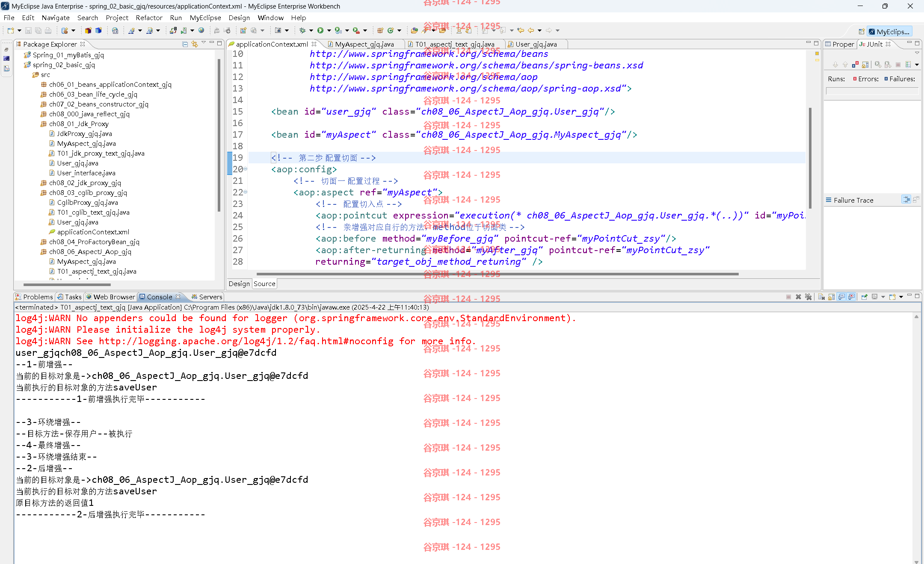Toggle Scroll Lock in Console
Viewport: 924px width, 564px height.
tap(831, 297)
